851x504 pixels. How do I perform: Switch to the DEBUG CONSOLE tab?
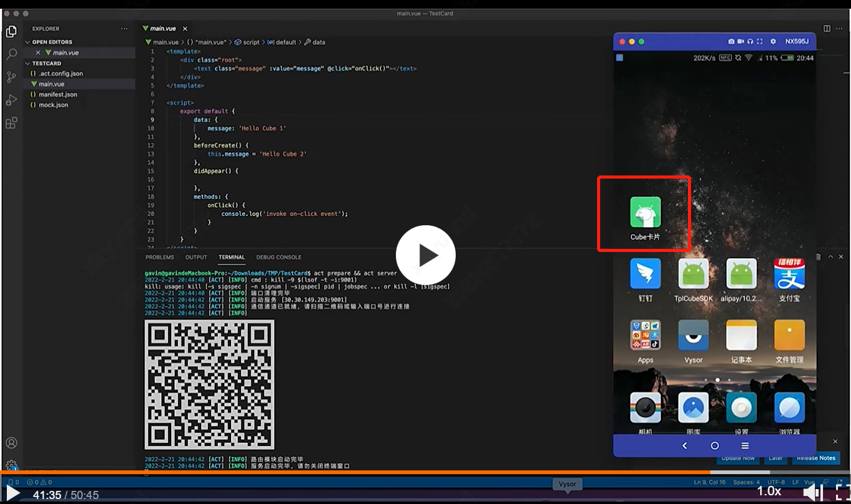coord(279,257)
